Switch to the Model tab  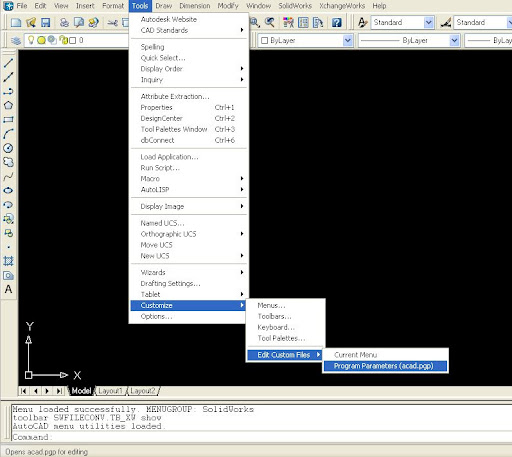pos(81,391)
